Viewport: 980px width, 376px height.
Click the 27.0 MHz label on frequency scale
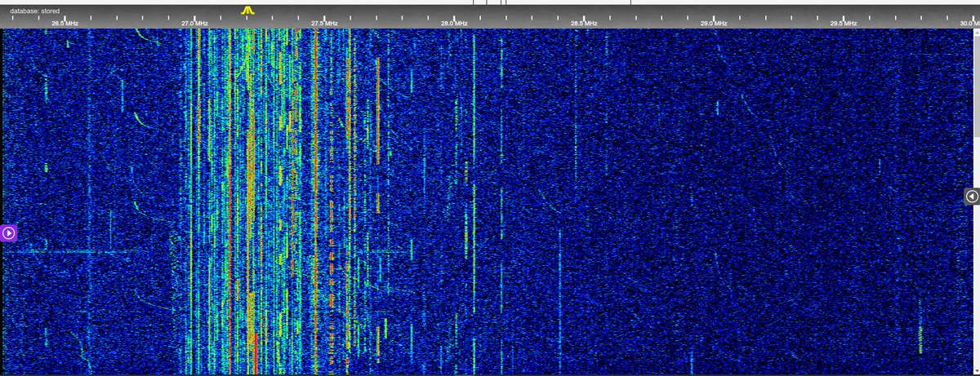point(194,24)
